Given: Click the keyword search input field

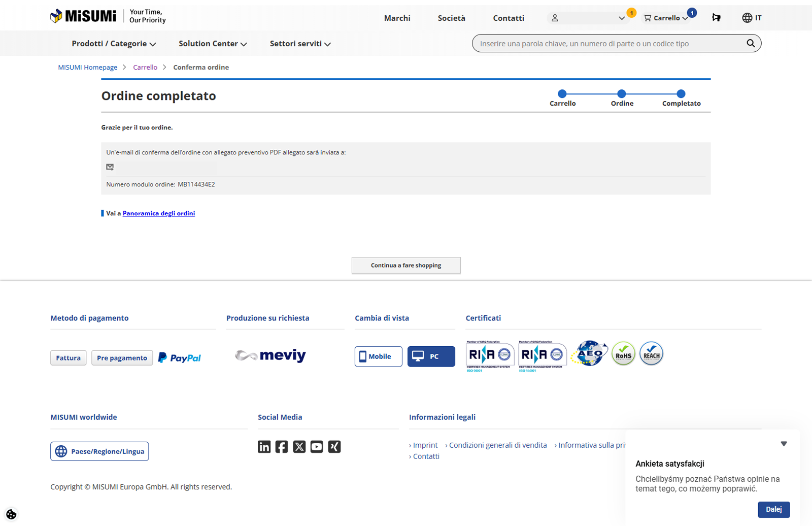Looking at the screenshot, I should click(606, 44).
